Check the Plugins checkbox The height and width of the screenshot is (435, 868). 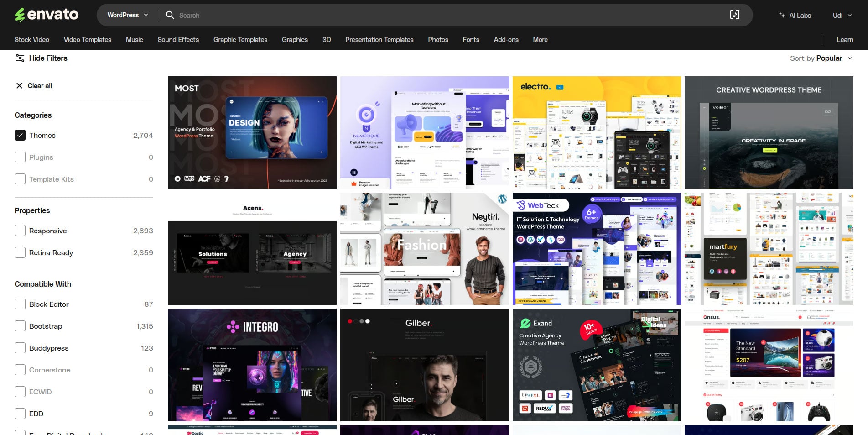(20, 157)
